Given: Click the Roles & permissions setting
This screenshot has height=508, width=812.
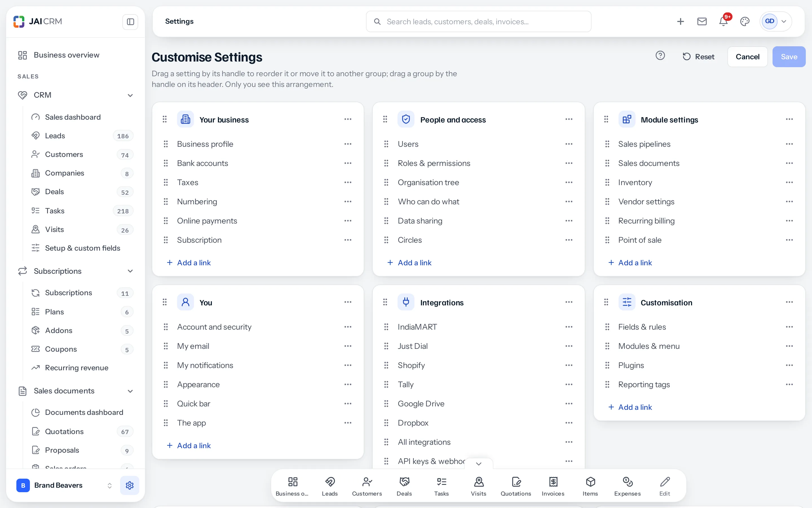Looking at the screenshot, I should [x=434, y=163].
